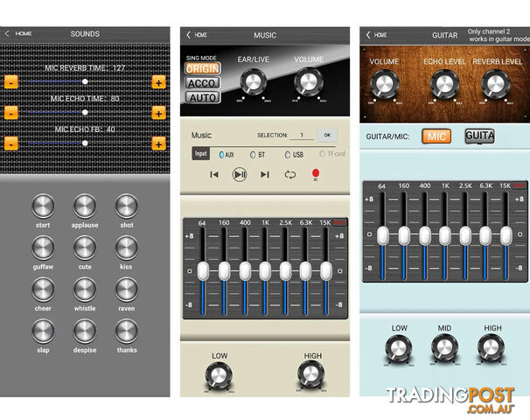Select the MIC button in GUITAR/MIC

(x=436, y=136)
